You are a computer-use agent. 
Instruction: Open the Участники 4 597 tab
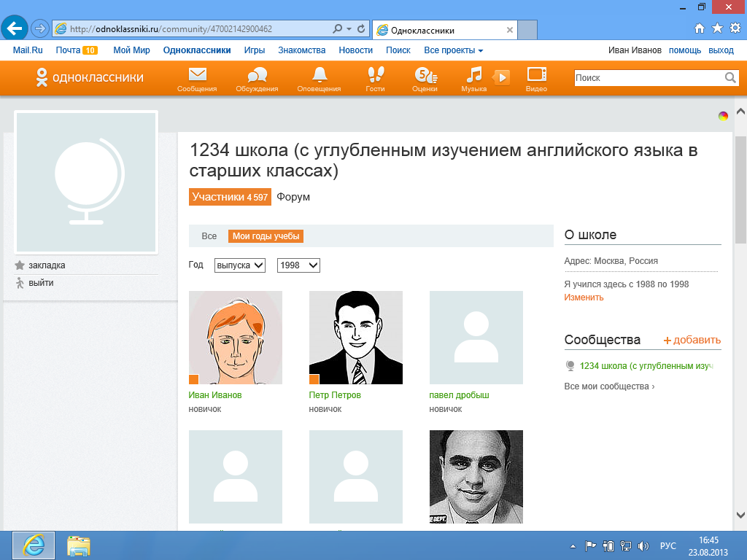coord(230,197)
